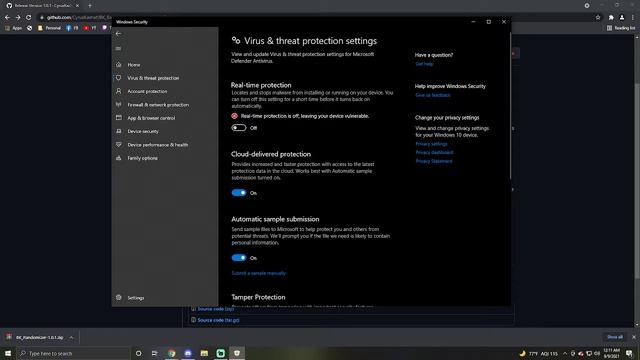Disable Automatic sample submission toggle
Viewport: 640px width, 360px height.
(239, 258)
